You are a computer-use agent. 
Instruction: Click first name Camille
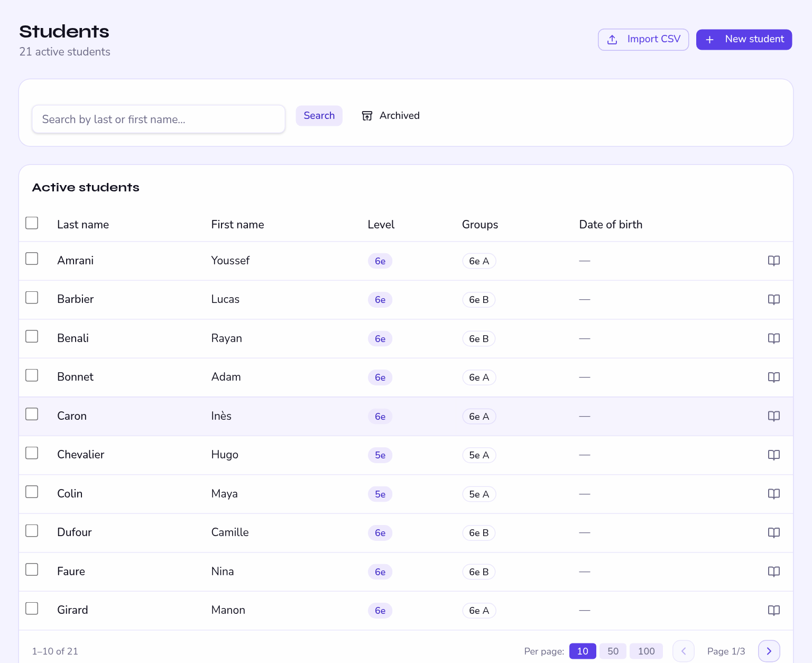230,532
